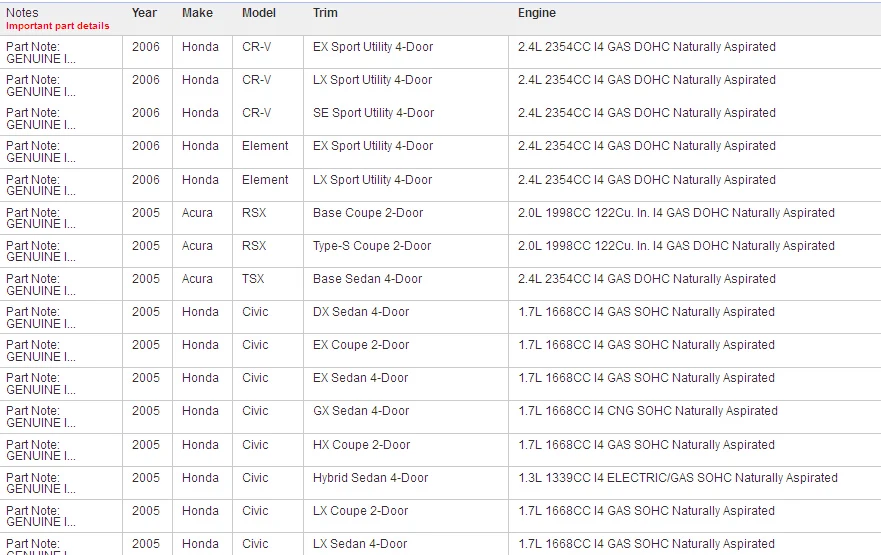Select the 2006 Honda Element EX row

tap(440, 152)
